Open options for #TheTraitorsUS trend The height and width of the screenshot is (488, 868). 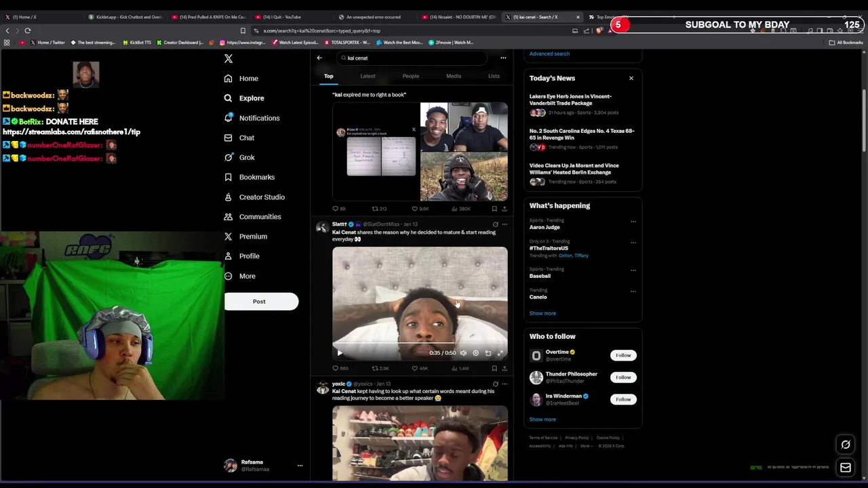pos(633,243)
